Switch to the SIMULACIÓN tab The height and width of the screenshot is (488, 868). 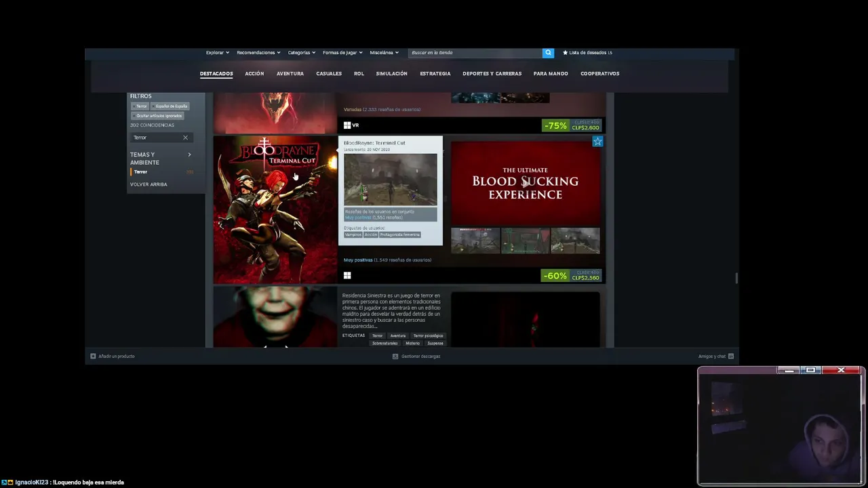392,73
